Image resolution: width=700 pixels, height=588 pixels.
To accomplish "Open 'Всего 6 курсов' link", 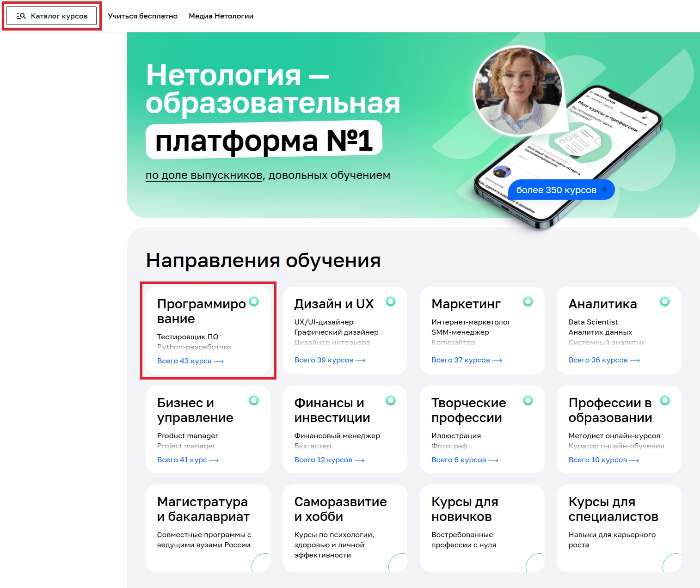I will tap(465, 460).
